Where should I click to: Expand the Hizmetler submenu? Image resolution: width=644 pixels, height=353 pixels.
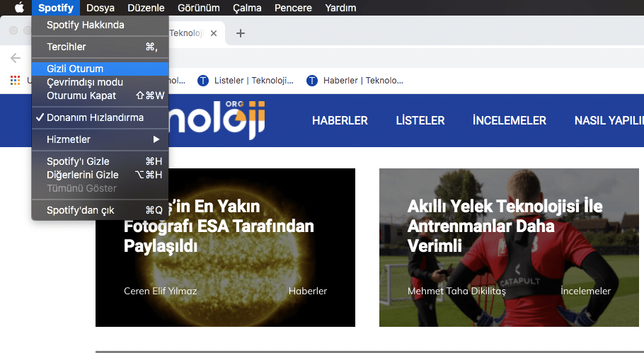coord(100,139)
